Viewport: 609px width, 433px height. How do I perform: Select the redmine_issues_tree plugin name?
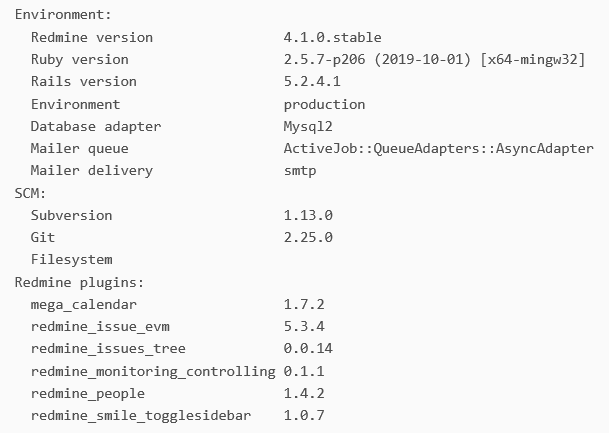[108, 348]
